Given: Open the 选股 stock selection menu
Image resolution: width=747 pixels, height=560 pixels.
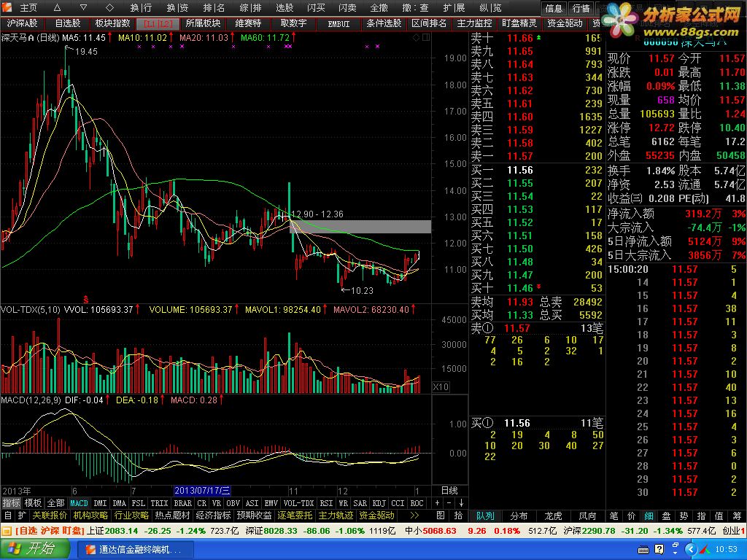Looking at the screenshot, I should (x=285, y=7).
